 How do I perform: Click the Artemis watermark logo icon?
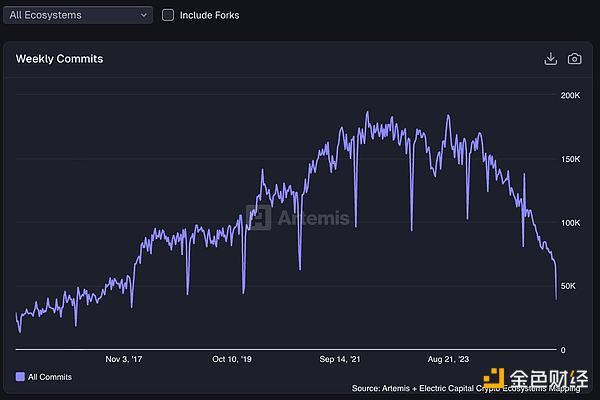pyautogui.click(x=260, y=218)
